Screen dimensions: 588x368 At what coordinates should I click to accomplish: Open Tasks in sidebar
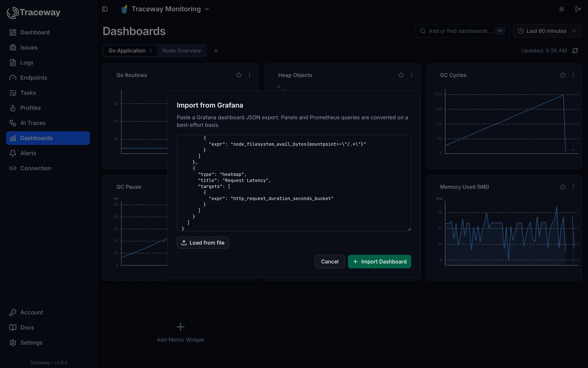pyautogui.click(x=48, y=93)
